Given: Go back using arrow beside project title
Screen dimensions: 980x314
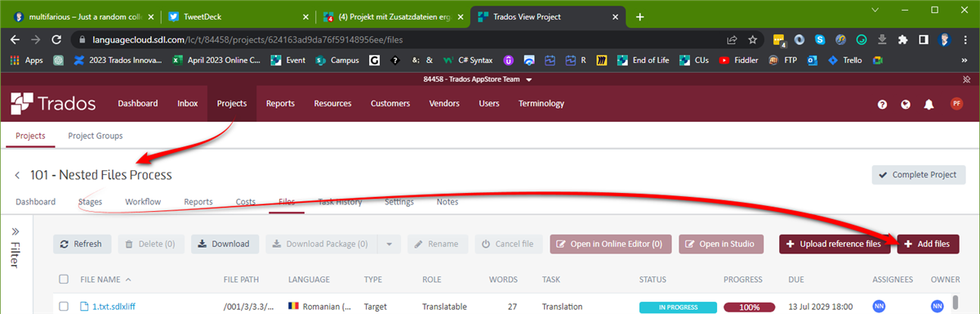Looking at the screenshot, I should pos(17,175).
